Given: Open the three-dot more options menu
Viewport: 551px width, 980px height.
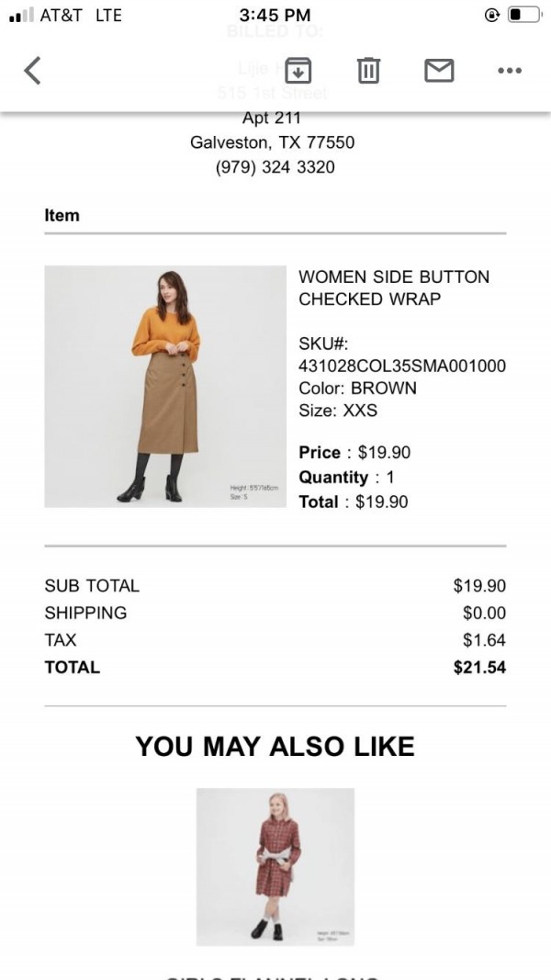Looking at the screenshot, I should point(510,71).
